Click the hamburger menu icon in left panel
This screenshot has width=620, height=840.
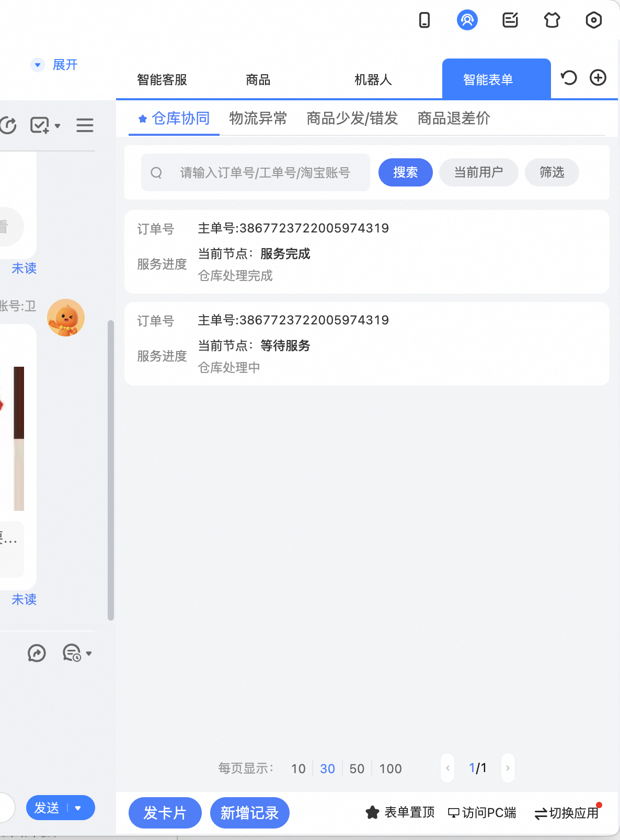tap(85, 125)
